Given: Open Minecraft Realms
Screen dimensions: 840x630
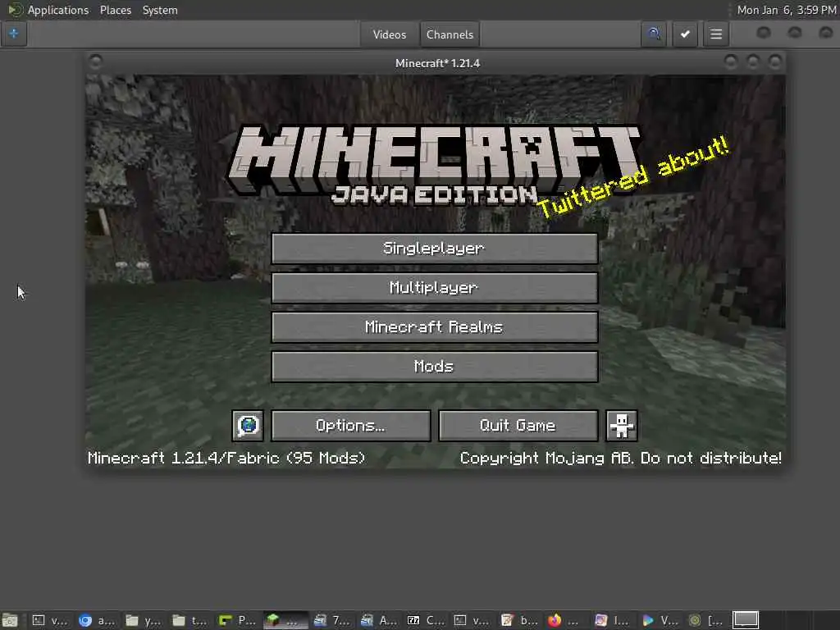Looking at the screenshot, I should pos(435,326).
